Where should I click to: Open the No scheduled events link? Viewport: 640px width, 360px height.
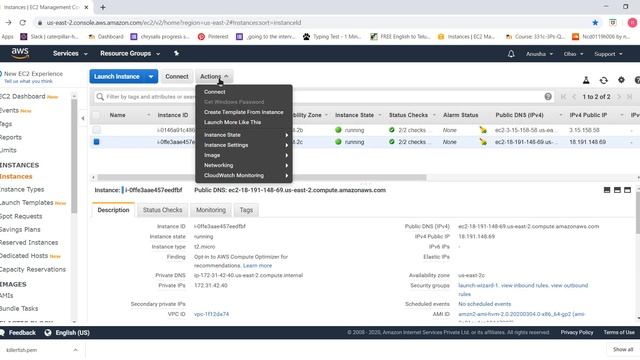484,304
